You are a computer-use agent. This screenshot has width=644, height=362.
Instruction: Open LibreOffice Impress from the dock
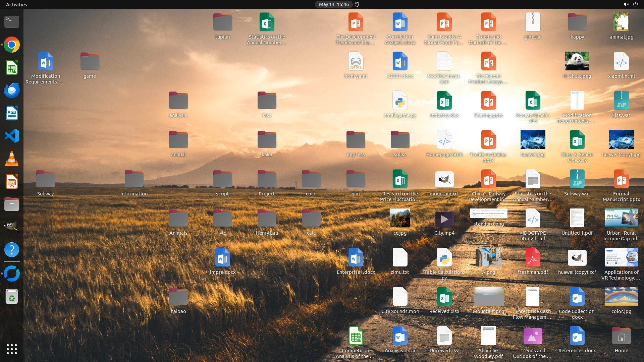click(12, 182)
